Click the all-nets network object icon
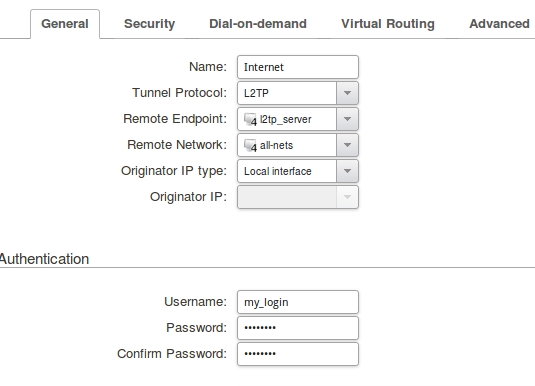Image resolution: width=535 pixels, height=386 pixels. click(250, 145)
